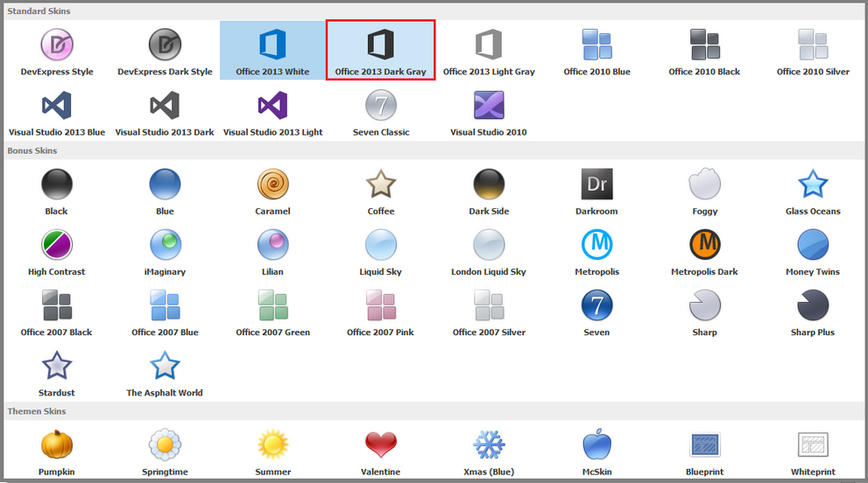Apply the Office 2007 Blue skin
Image resolution: width=868 pixels, height=483 pixels.
tap(165, 312)
